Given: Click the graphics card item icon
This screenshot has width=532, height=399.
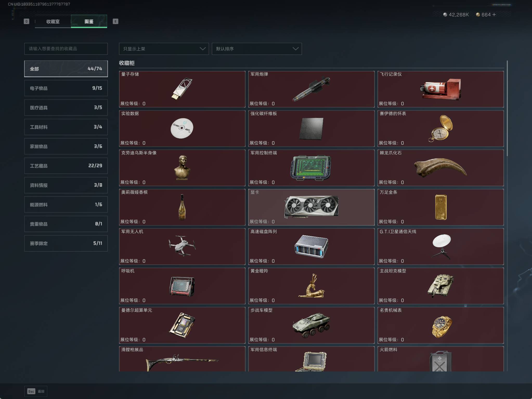Looking at the screenshot, I should click(311, 206).
